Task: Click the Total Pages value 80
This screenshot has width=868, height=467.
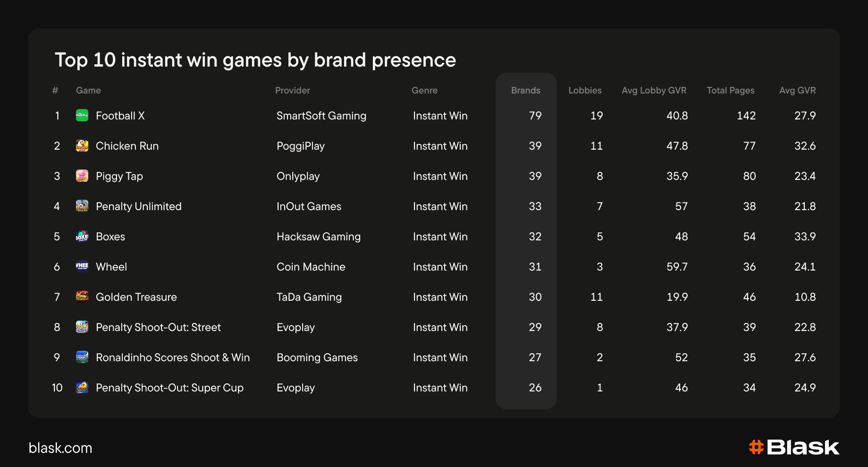Action: pos(750,176)
